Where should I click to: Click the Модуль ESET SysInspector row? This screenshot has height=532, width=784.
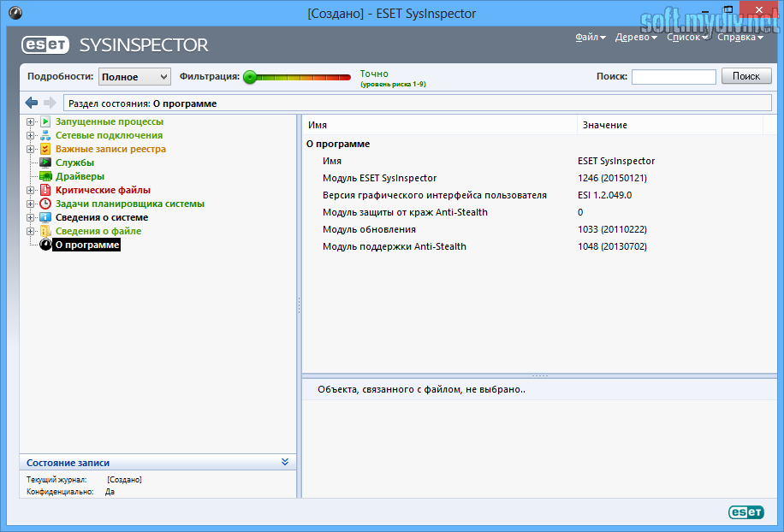tap(539, 178)
